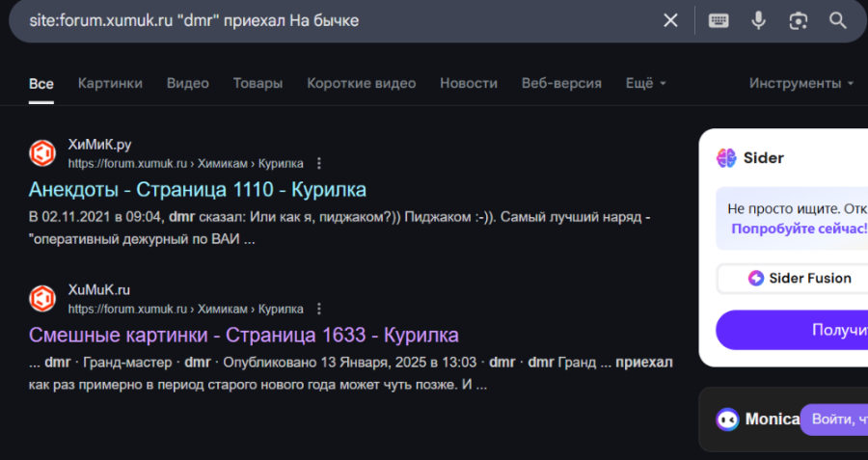Click breadcrumb URL of Смешные картинки result
Screen dimensions: 868x460
coord(185,309)
